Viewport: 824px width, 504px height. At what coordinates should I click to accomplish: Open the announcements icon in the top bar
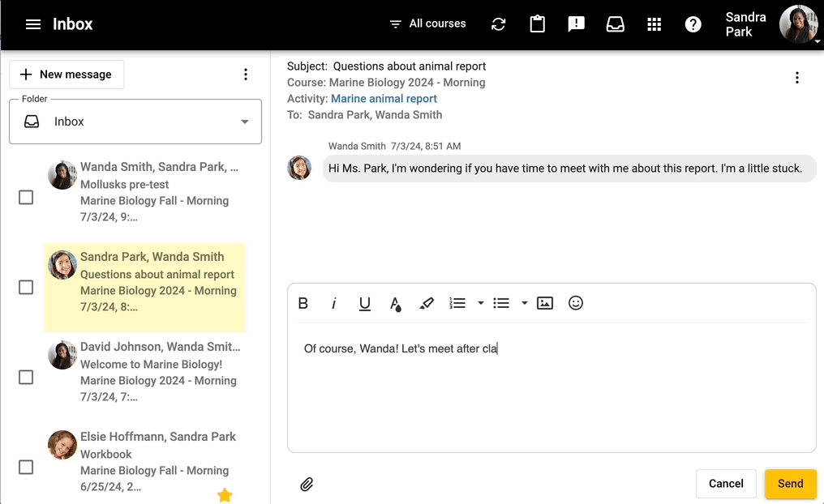[x=576, y=24]
